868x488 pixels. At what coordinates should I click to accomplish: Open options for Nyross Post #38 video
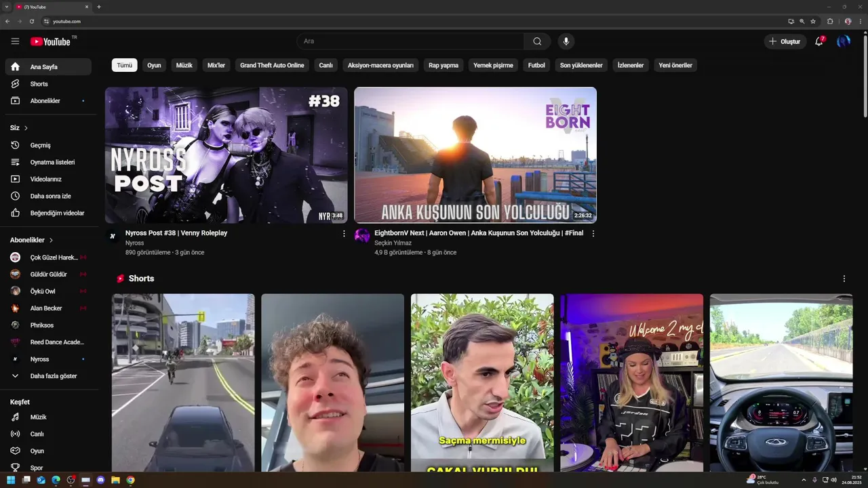coord(344,233)
